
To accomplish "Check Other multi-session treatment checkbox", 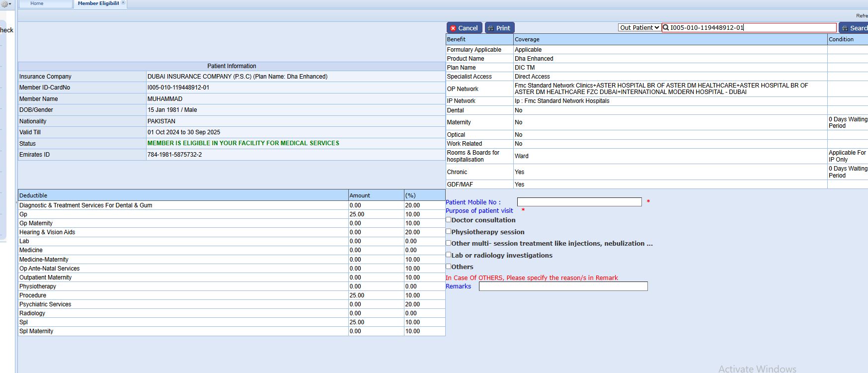I will [449, 243].
